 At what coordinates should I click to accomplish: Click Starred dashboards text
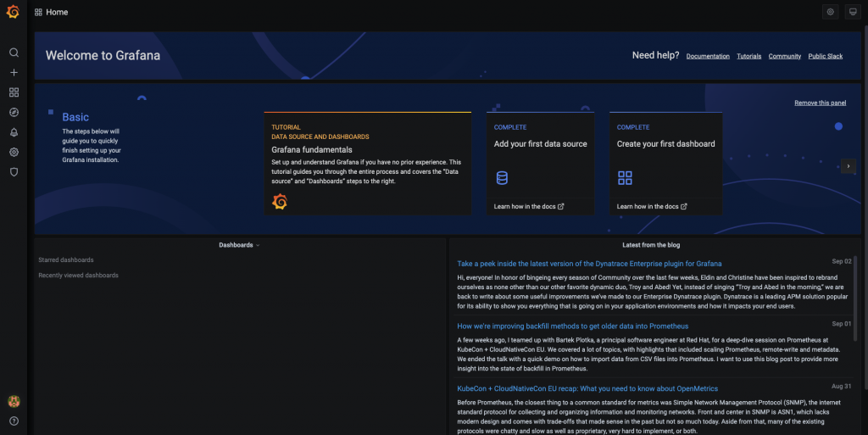coord(66,260)
